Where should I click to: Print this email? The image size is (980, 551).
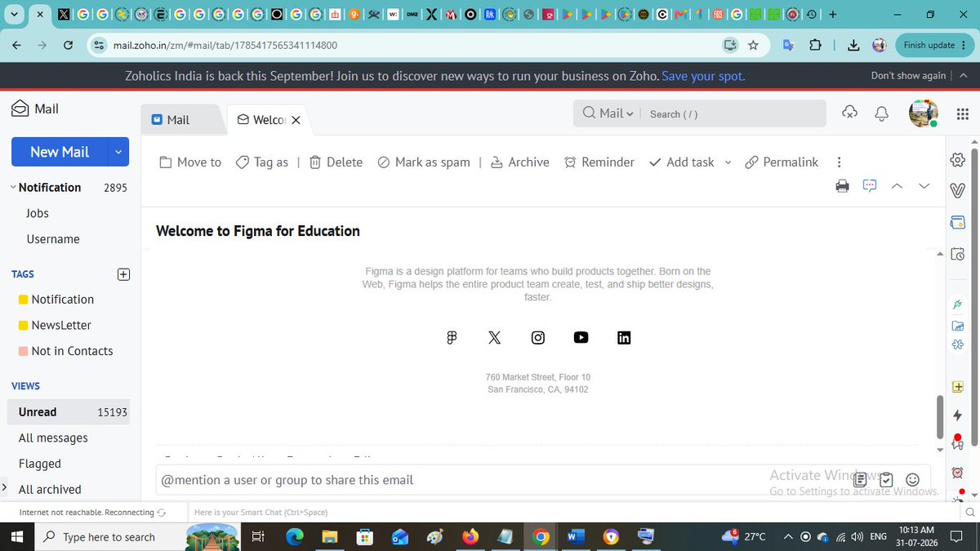point(843,186)
